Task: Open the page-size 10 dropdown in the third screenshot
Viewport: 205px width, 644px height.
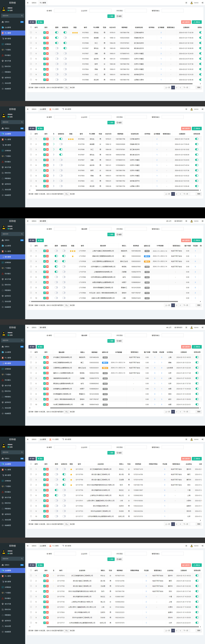Action: click(67, 305)
